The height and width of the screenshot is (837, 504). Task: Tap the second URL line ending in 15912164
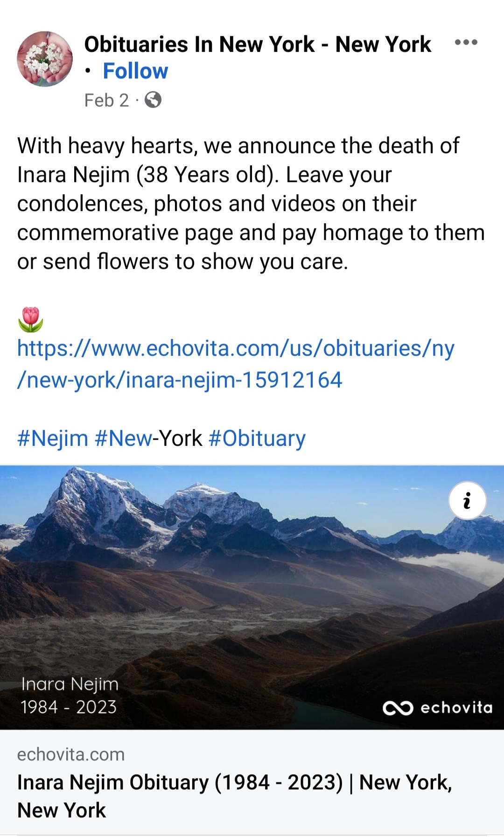180,380
